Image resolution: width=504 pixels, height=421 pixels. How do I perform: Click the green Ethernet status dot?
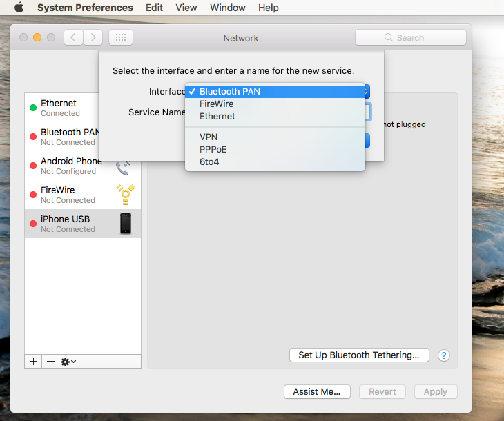(x=33, y=108)
